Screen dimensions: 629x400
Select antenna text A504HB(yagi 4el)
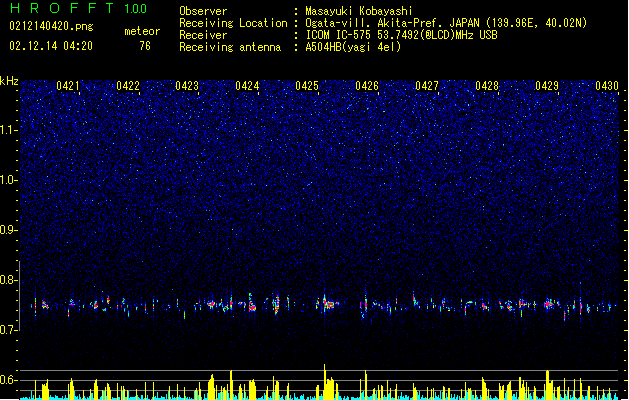[x=353, y=47]
